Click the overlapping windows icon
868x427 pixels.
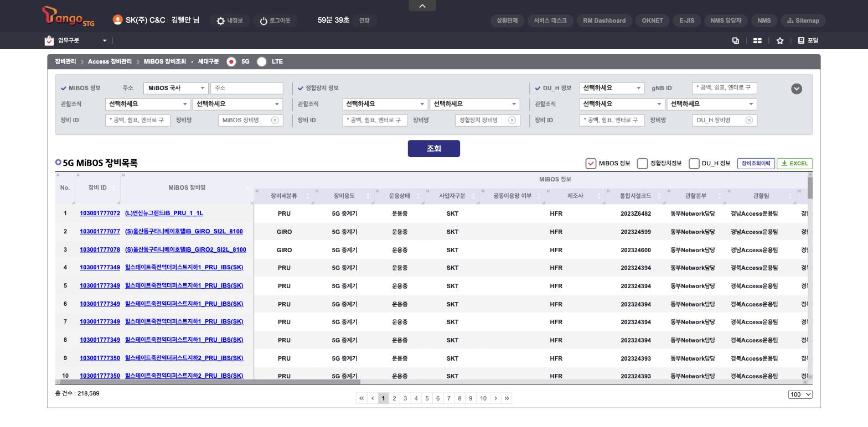point(736,40)
